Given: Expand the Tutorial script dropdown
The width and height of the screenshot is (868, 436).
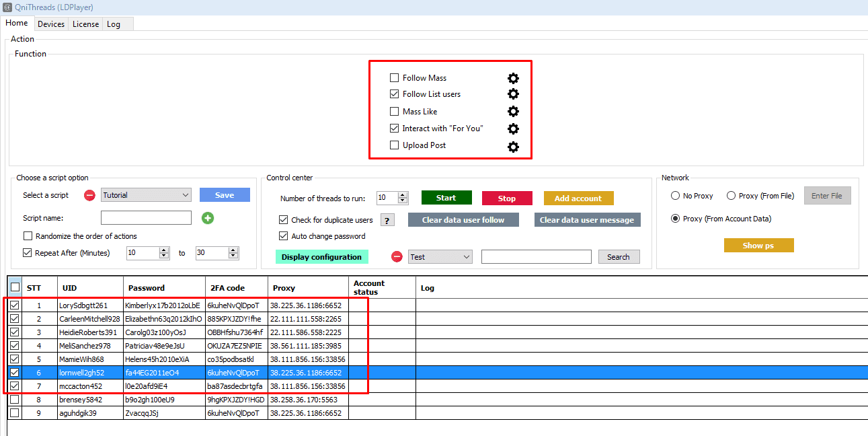Looking at the screenshot, I should tap(146, 195).
